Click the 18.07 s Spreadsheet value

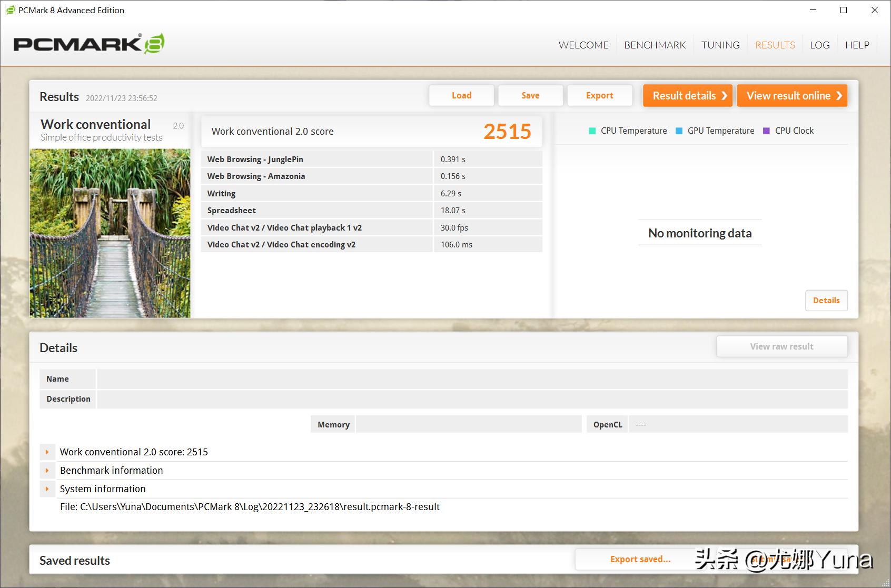point(453,210)
